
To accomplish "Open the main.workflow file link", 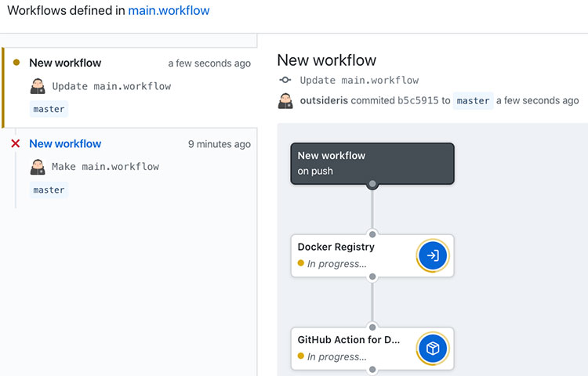I will point(169,10).
